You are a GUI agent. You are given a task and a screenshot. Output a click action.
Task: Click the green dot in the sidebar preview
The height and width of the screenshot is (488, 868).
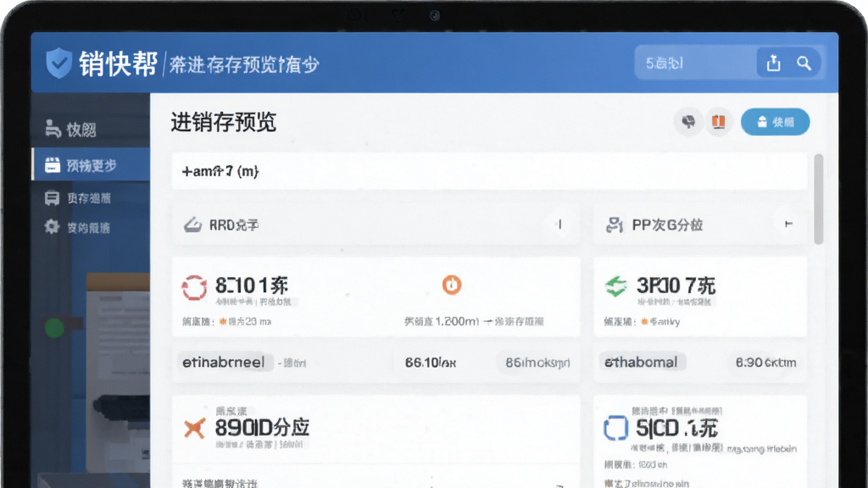pyautogui.click(x=54, y=328)
